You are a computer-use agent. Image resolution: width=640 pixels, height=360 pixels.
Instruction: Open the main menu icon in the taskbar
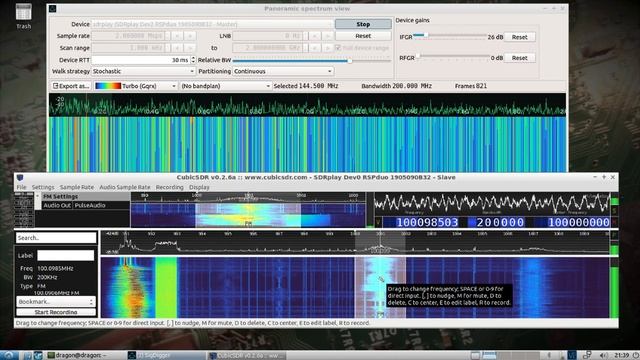pos(9,355)
